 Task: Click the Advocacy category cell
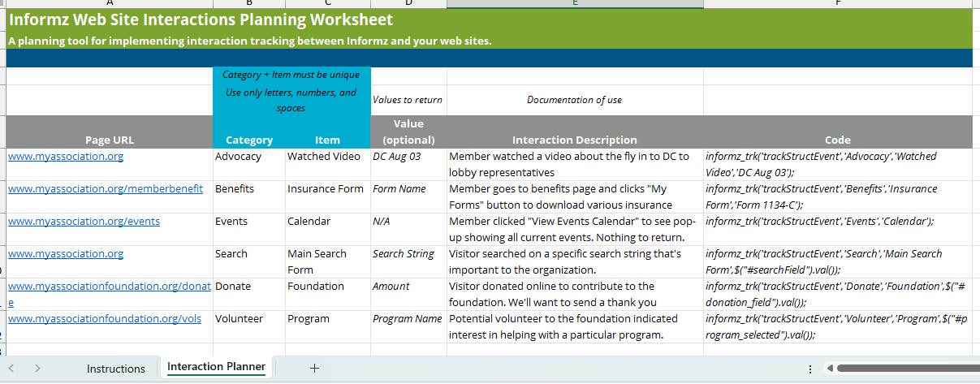pos(249,164)
